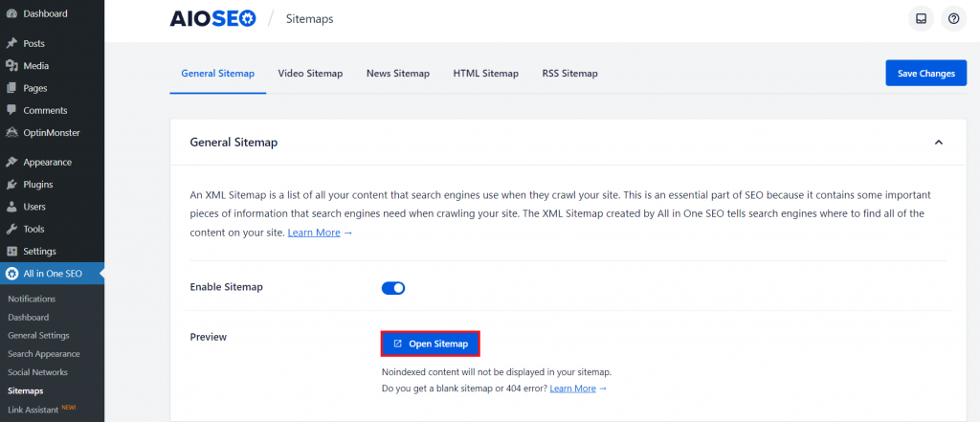Click the Posts pin icon in sidebar

point(11,43)
